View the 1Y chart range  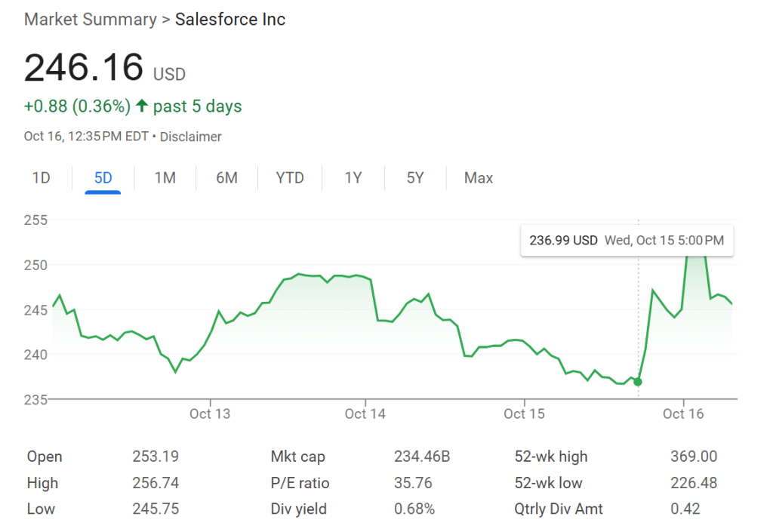(353, 178)
